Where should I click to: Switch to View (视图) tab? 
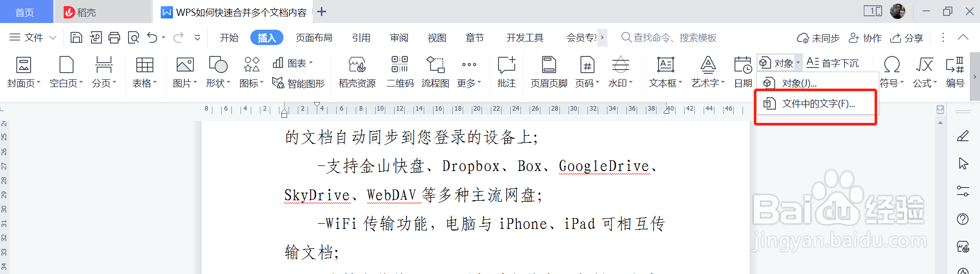pyautogui.click(x=437, y=38)
